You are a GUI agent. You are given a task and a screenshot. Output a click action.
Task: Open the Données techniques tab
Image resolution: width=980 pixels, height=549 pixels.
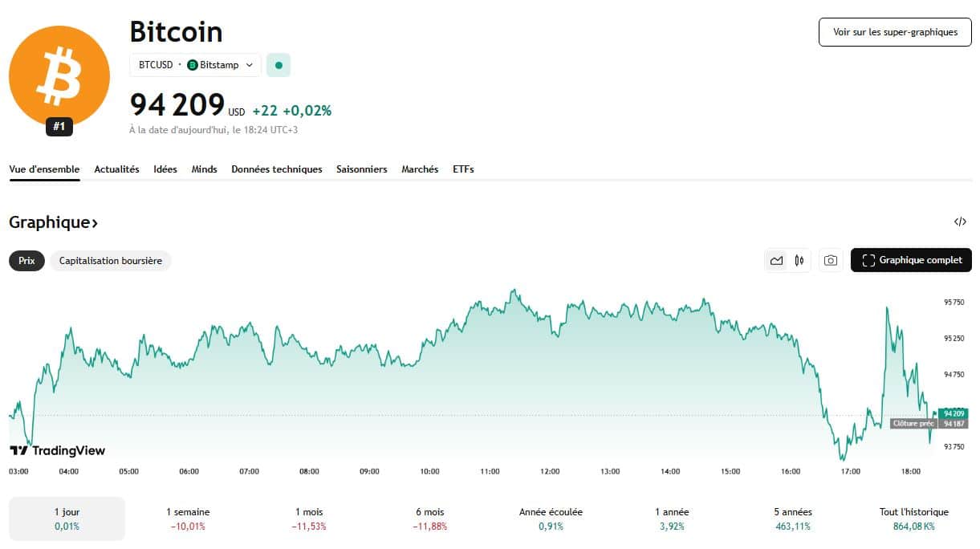click(276, 169)
